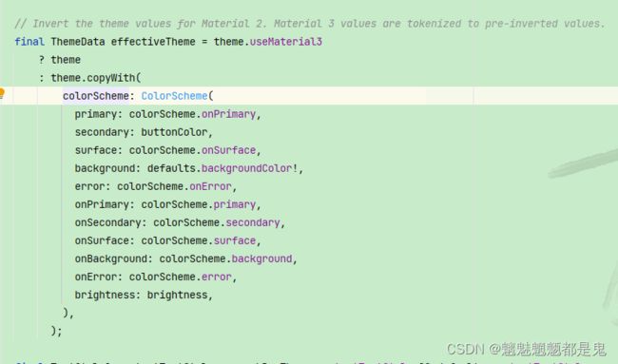Click the effectiveTheme variable name
This screenshot has height=364, width=618.
pos(153,42)
